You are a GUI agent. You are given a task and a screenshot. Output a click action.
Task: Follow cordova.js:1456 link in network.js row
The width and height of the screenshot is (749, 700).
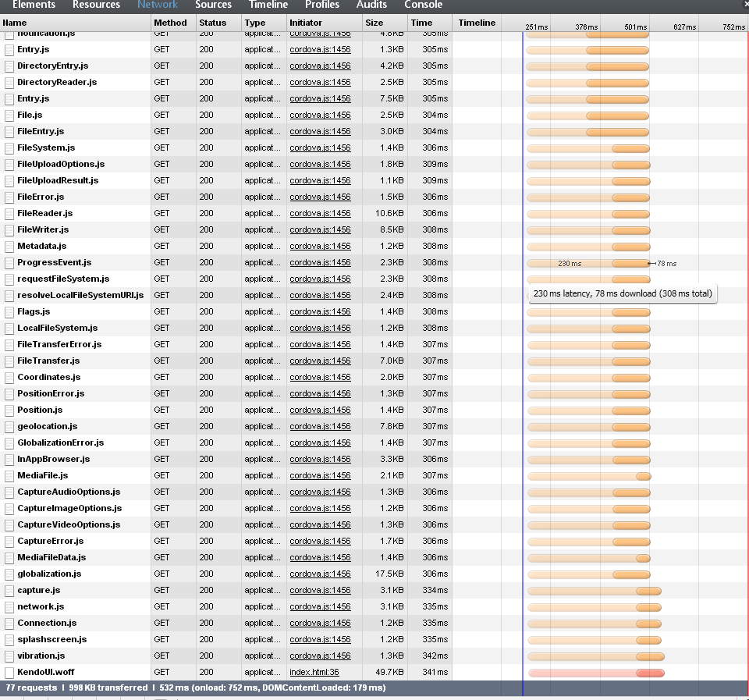tap(320, 607)
